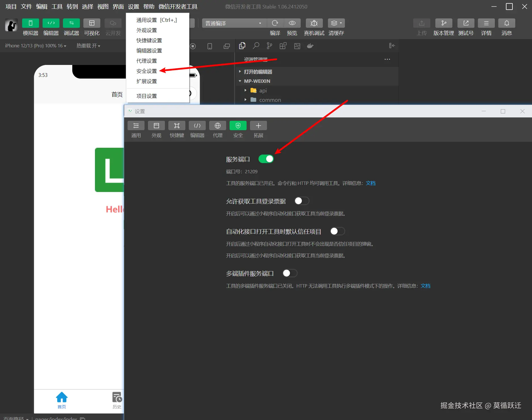Viewport: 532px width, 420px height.
Task: Click the preview (预览) eye icon
Action: pyautogui.click(x=292, y=23)
